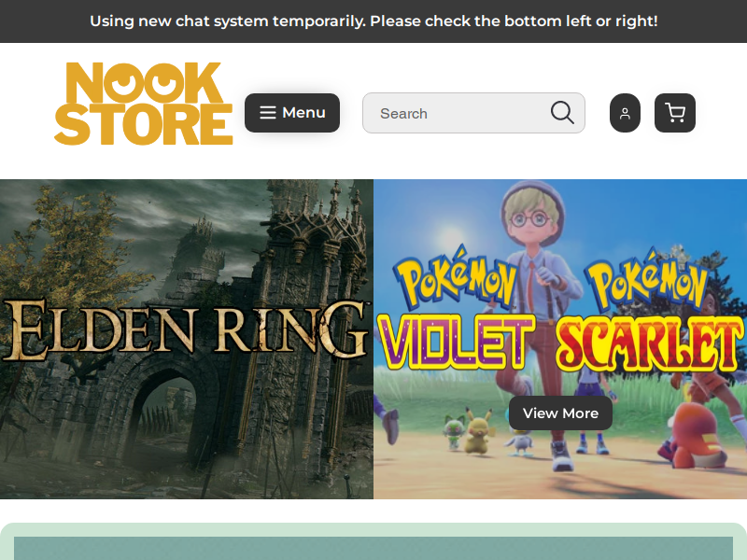Image resolution: width=747 pixels, height=560 pixels.
Task: Click the word Menu on the dark button
Action: (x=304, y=113)
